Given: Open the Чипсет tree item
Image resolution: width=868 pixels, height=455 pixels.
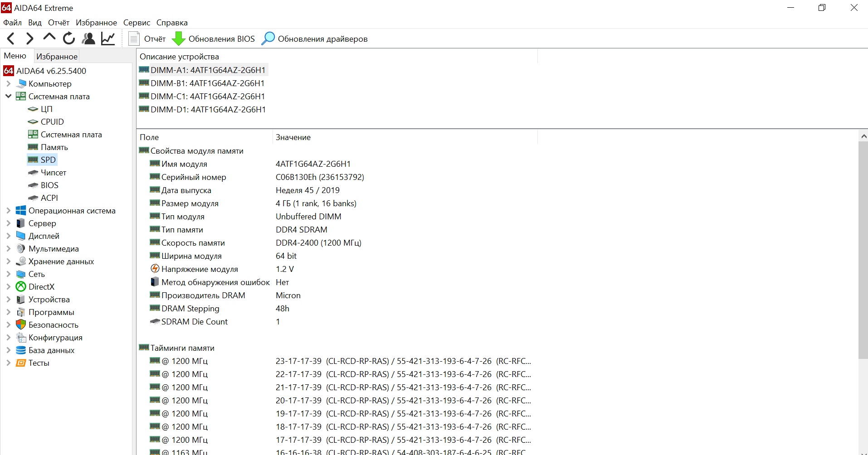Looking at the screenshot, I should tap(54, 173).
